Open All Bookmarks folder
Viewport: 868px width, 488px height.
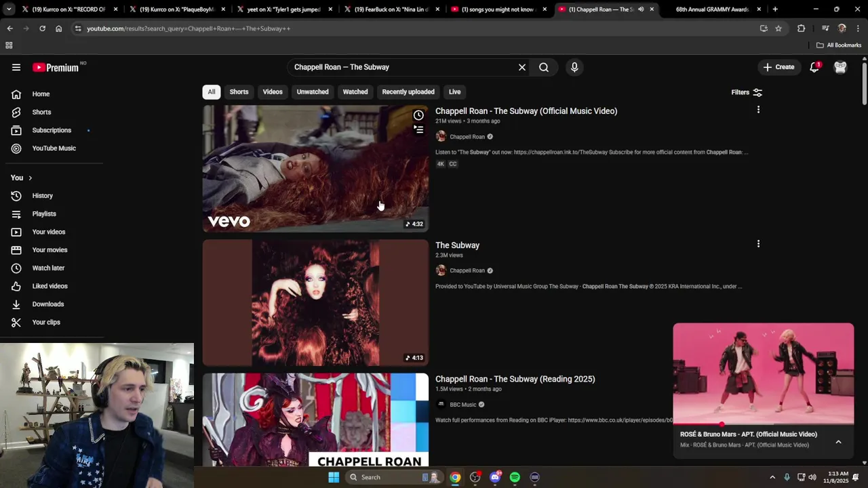tap(839, 45)
